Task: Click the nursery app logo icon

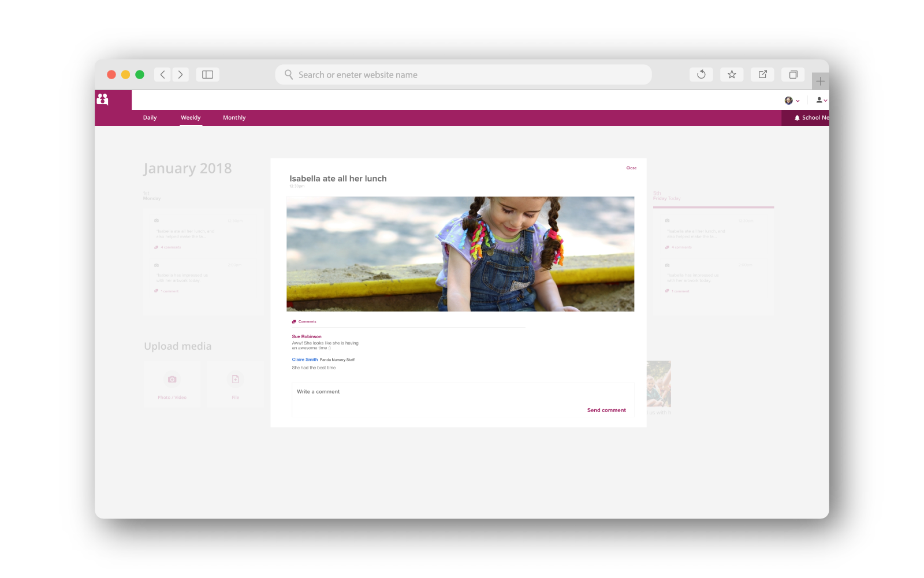Action: (102, 99)
